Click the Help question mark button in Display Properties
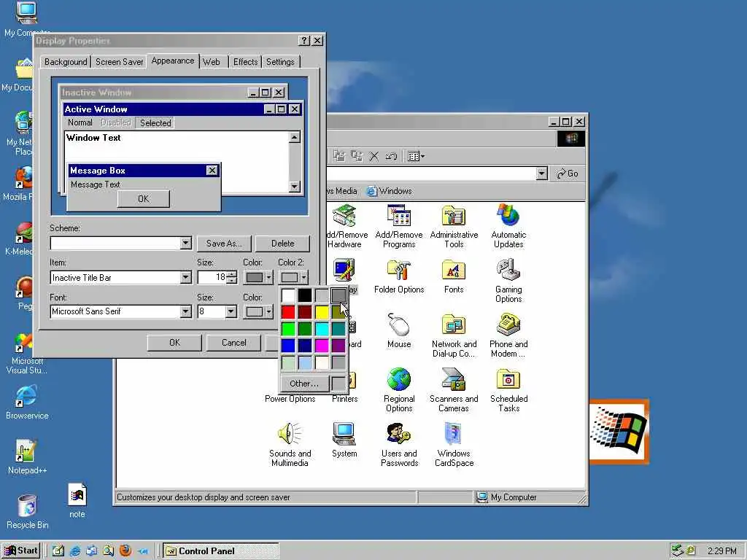Image resolution: width=747 pixels, height=560 pixels. (x=304, y=41)
